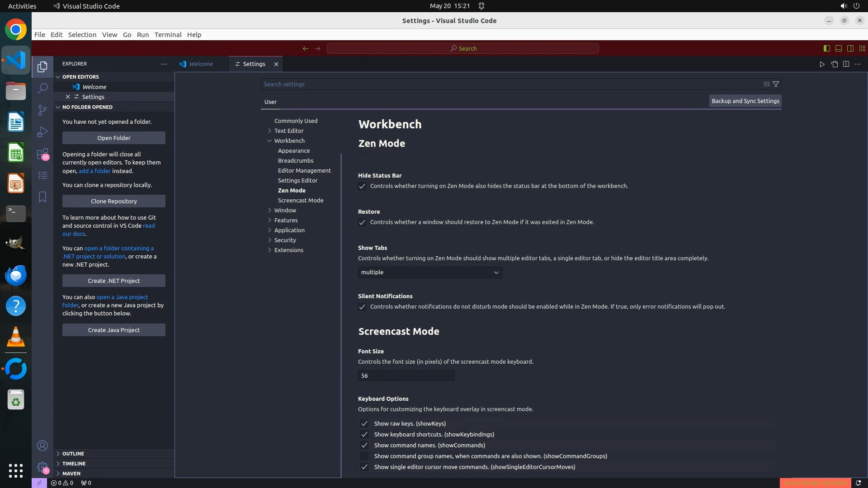Toggle Silent Notifications checkbox
The width and height of the screenshot is (868, 488).
click(x=362, y=307)
